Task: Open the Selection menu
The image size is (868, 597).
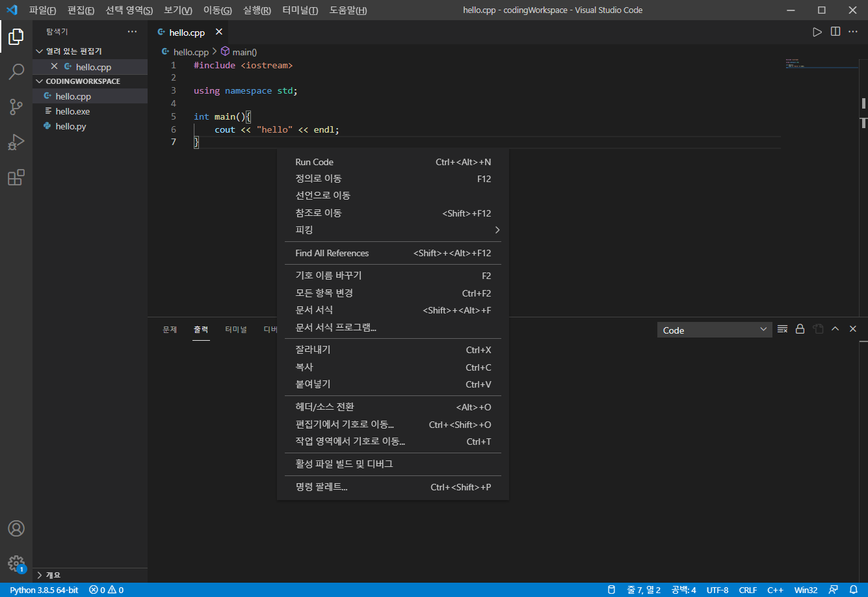Action: 129,10
